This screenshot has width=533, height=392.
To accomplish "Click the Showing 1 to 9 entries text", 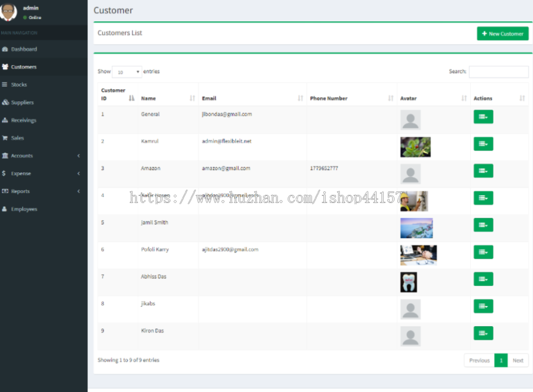I will tap(129, 360).
